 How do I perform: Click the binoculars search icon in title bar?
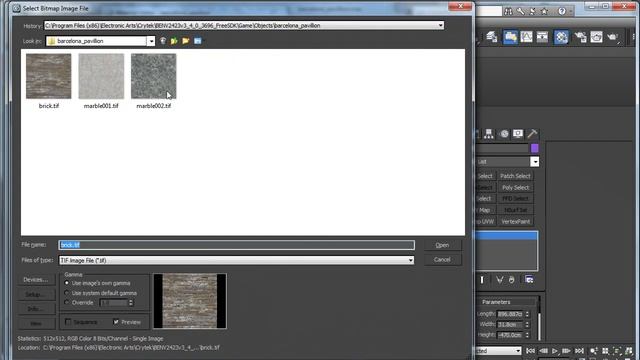click(508, 11)
